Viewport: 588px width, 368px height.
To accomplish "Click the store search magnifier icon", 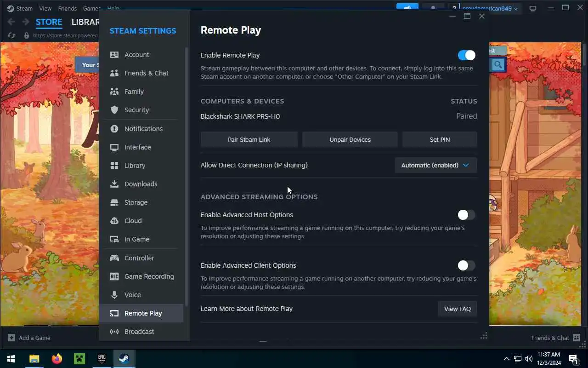I will click(498, 65).
